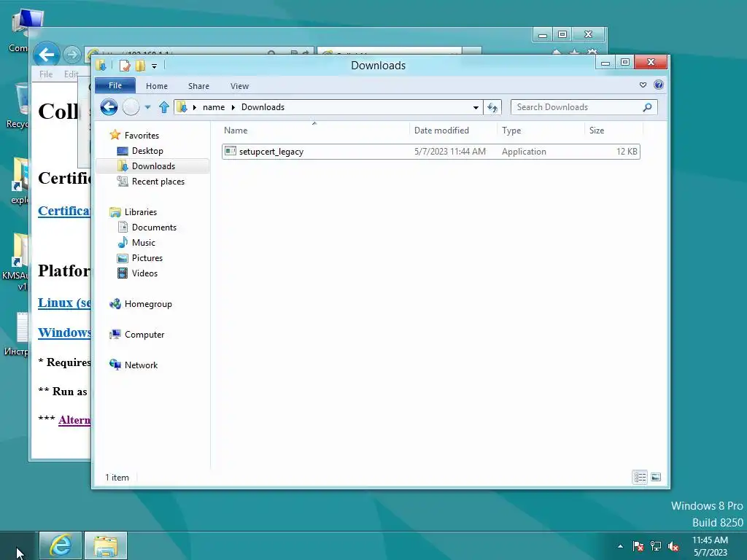
Task: Select Homegroup in navigation pane
Action: [x=148, y=304]
